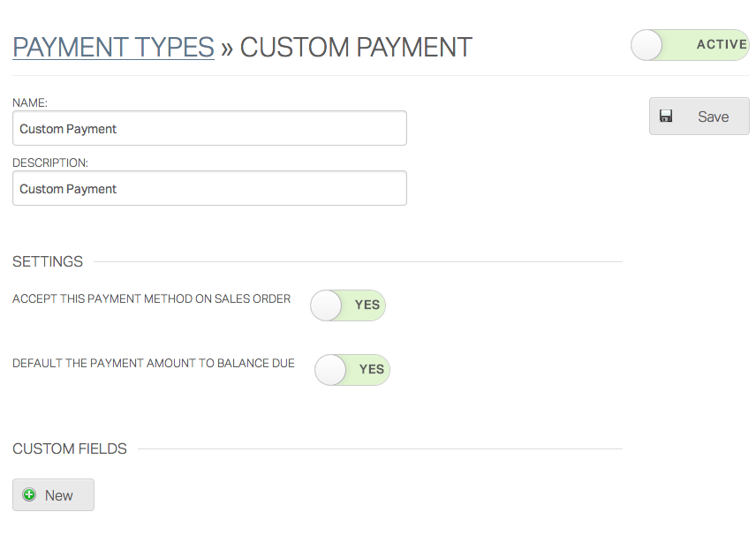
Task: Select the SETTINGS section heading
Action: pos(47,261)
